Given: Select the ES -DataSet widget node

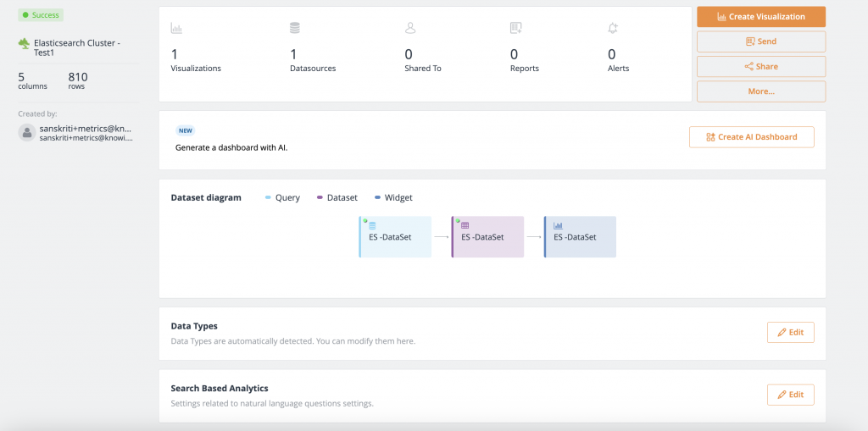Looking at the screenshot, I should click(x=580, y=237).
